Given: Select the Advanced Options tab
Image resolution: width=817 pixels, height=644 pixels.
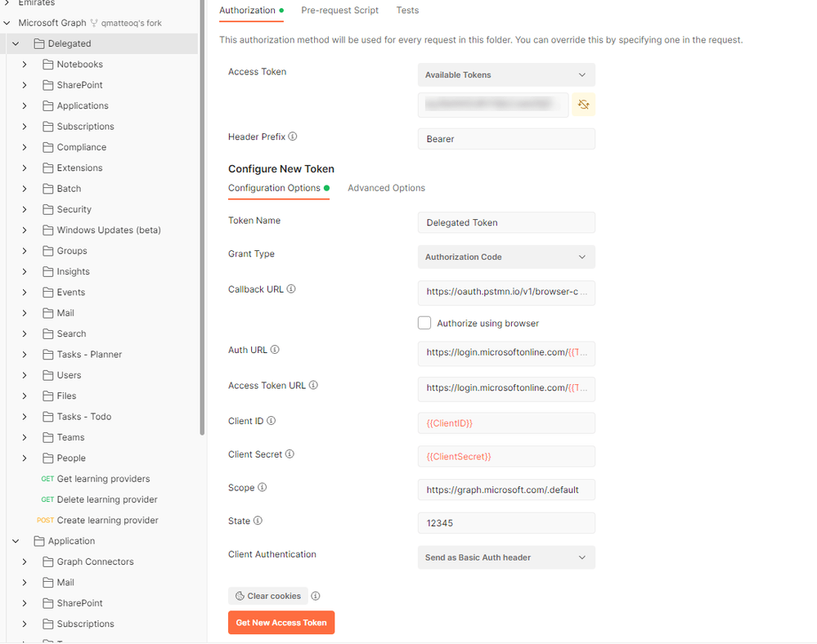Looking at the screenshot, I should coord(386,188).
